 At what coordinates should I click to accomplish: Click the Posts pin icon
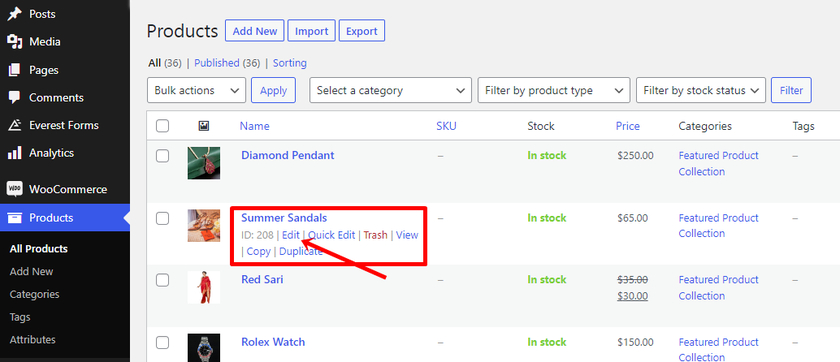[x=14, y=14]
